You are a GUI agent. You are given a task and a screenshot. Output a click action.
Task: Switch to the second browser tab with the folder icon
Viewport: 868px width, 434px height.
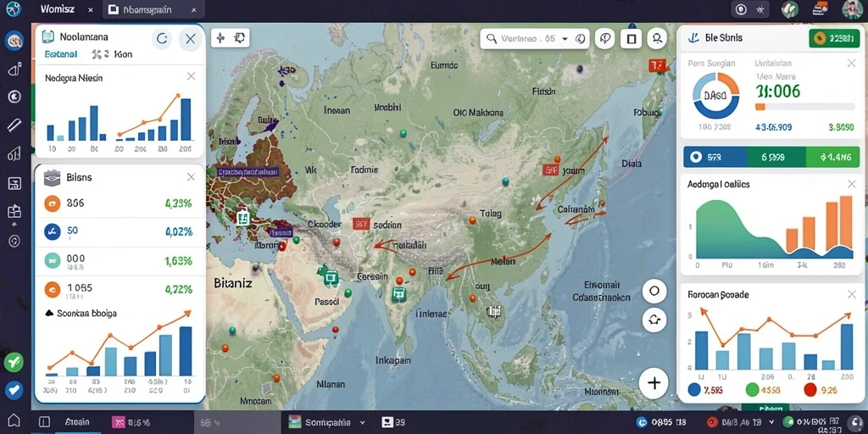coord(153,9)
